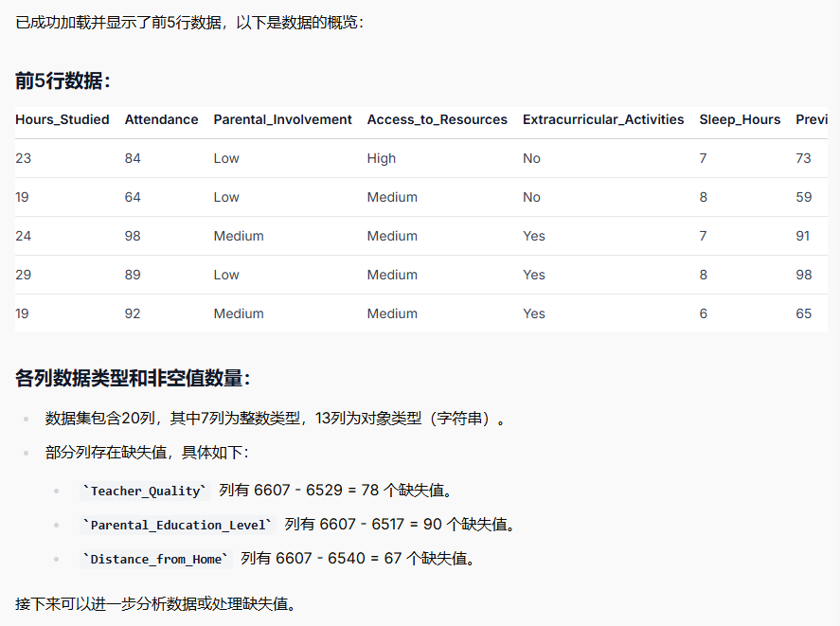Click previous score value 98
840x626 pixels.
pyautogui.click(x=804, y=275)
